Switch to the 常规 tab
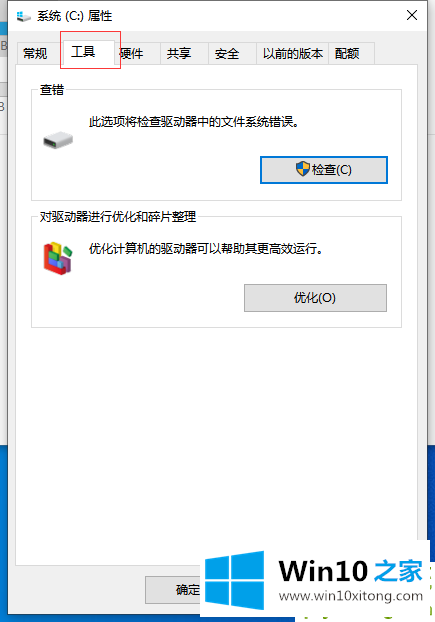Image resolution: width=435 pixels, height=622 pixels. tap(36, 54)
